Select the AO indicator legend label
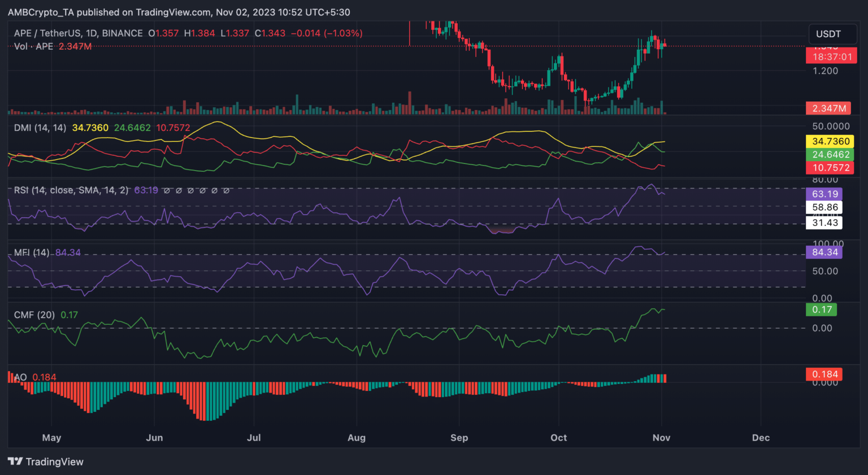 [x=20, y=377]
